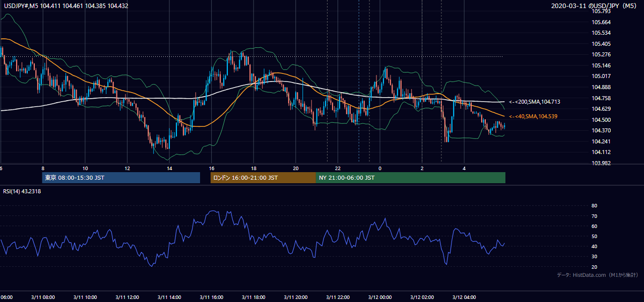Open the HistData.com data credit text
Image resolution: width=644 pixels, height=302 pixels.
tap(598, 275)
